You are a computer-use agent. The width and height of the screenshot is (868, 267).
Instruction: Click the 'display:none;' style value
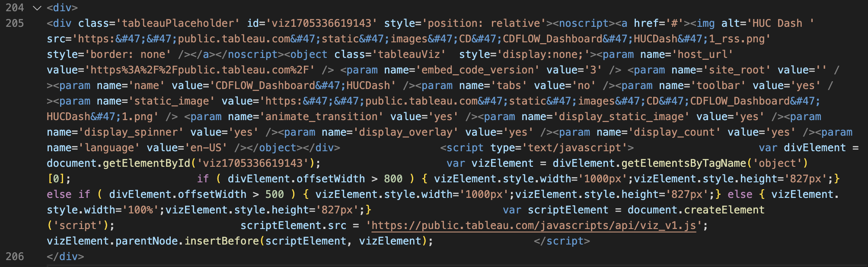point(543,54)
